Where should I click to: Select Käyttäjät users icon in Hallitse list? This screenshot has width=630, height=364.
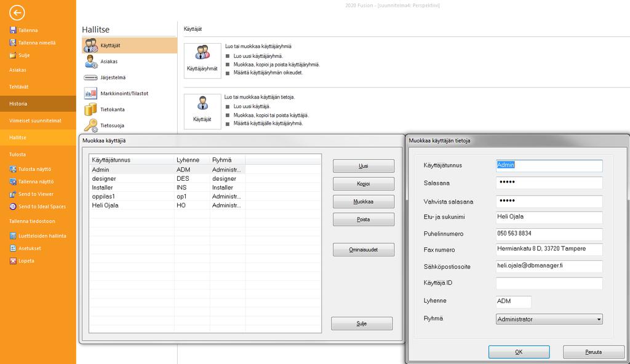[x=91, y=45]
